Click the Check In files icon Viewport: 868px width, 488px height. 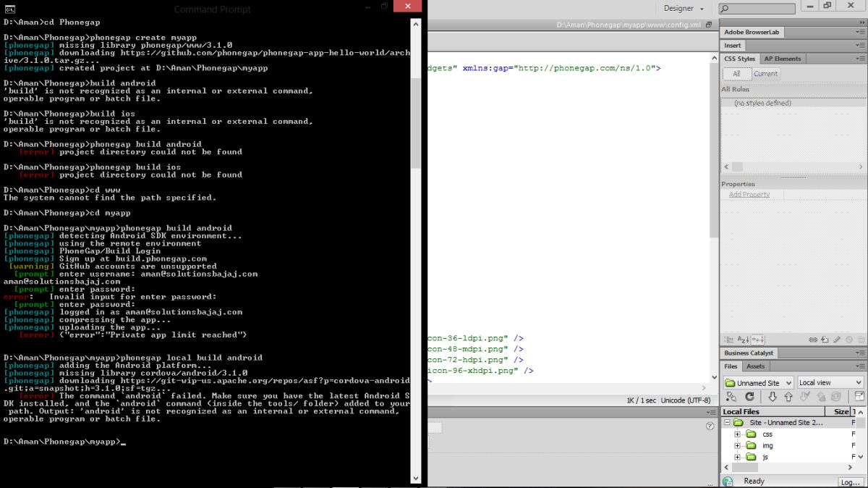(821, 397)
